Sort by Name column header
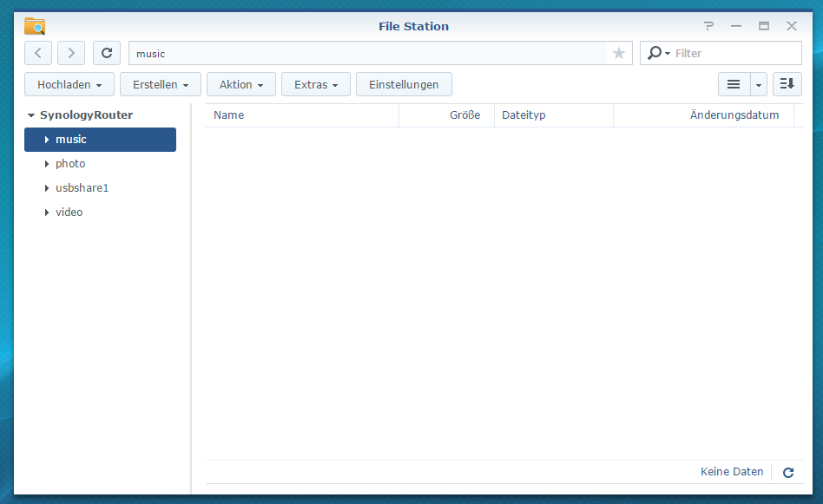 click(x=302, y=115)
